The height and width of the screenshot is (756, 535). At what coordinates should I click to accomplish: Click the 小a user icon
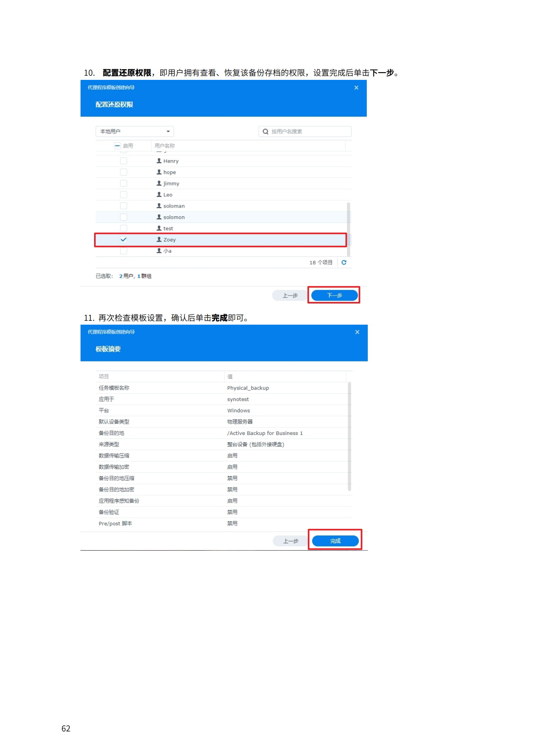[159, 251]
